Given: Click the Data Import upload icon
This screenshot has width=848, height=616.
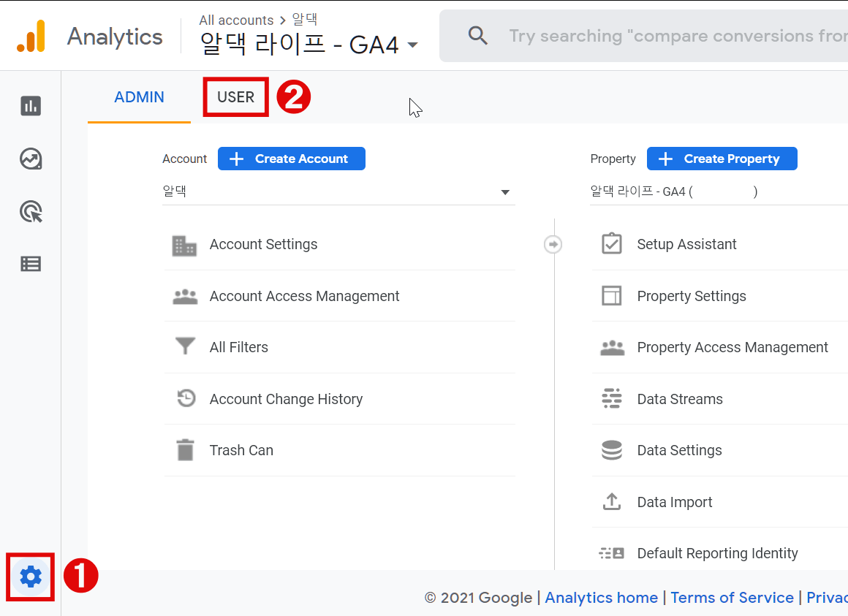Looking at the screenshot, I should [x=612, y=501].
